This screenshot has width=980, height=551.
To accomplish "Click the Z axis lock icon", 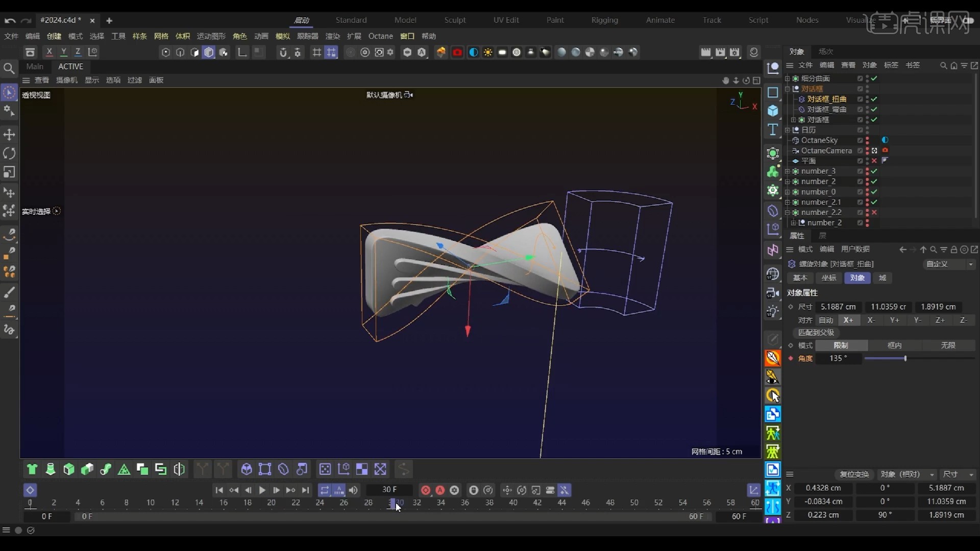I will coord(78,52).
